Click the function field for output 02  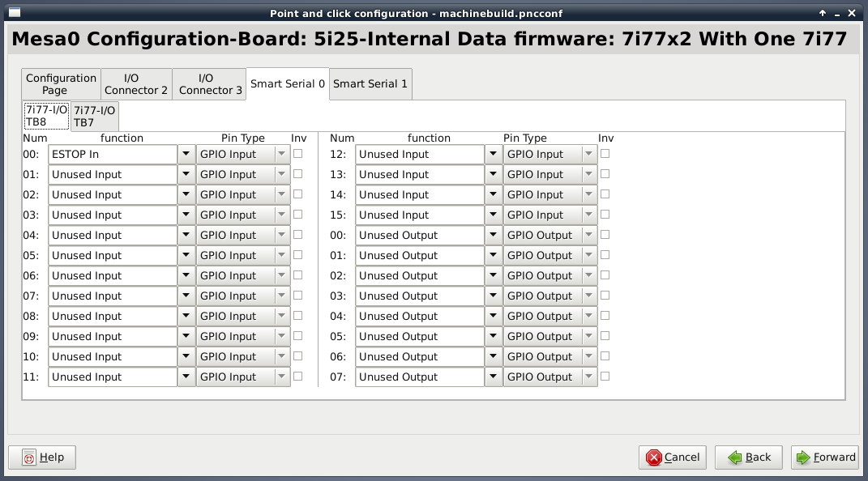[420, 276]
